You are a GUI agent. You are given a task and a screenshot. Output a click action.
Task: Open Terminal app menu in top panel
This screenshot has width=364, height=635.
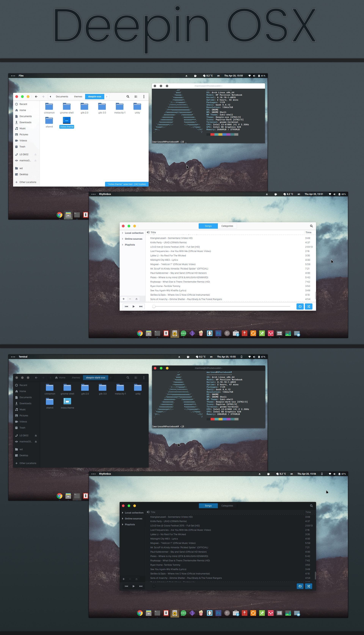[x=23, y=357]
